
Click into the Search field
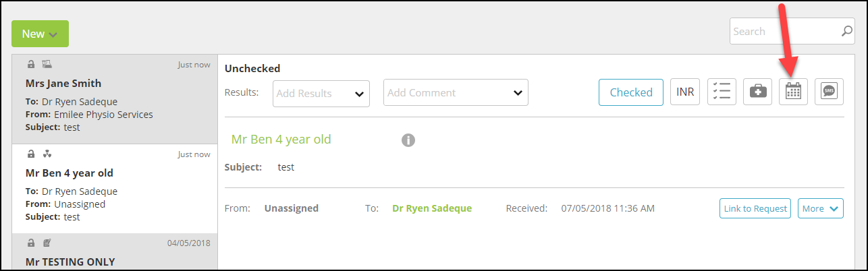pyautogui.click(x=784, y=31)
